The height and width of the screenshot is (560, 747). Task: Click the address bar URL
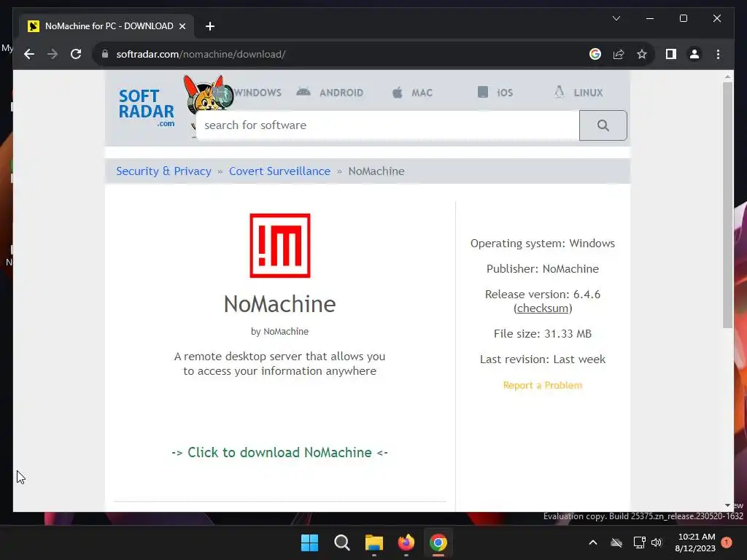click(x=201, y=54)
